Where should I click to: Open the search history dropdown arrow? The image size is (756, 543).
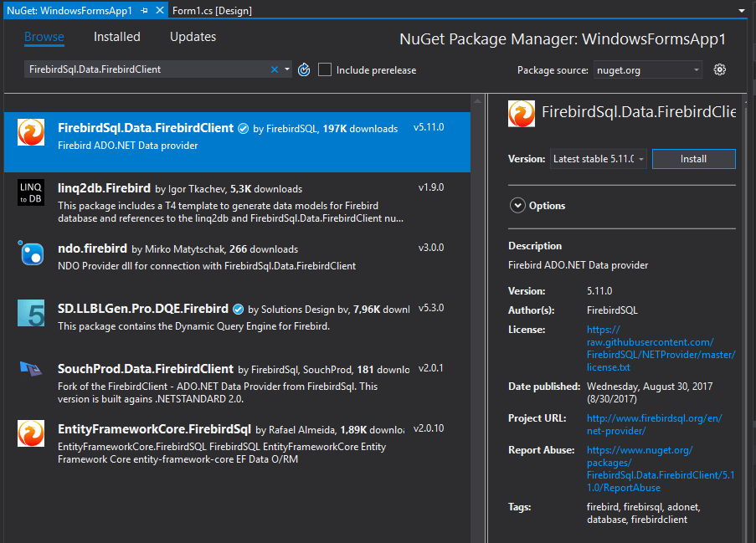pyautogui.click(x=287, y=69)
